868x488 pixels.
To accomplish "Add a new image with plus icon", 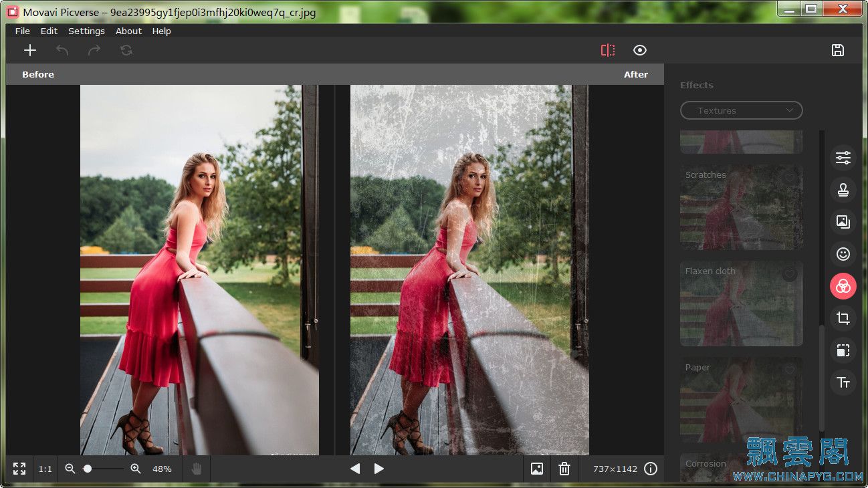I will [30, 50].
